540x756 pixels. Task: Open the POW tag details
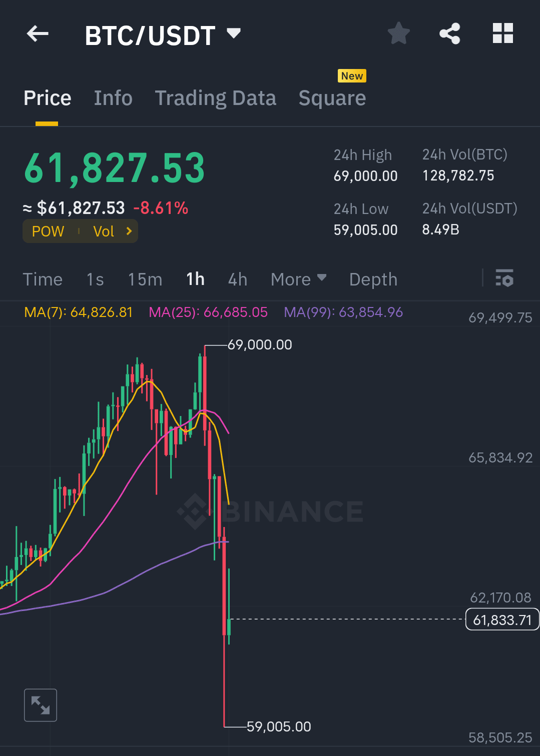coord(48,231)
